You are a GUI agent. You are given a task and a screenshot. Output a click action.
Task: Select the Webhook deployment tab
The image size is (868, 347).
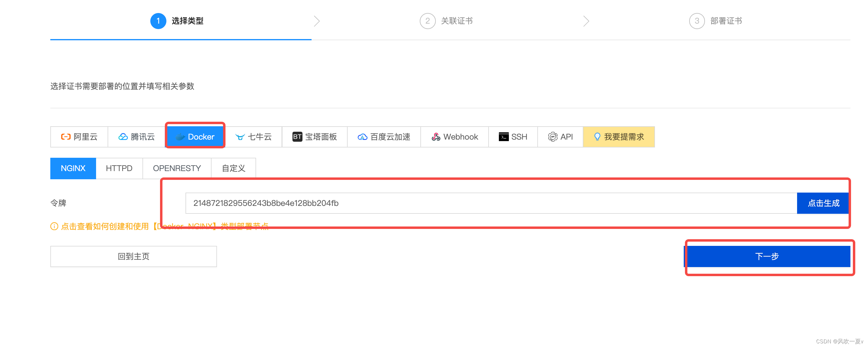click(x=455, y=137)
